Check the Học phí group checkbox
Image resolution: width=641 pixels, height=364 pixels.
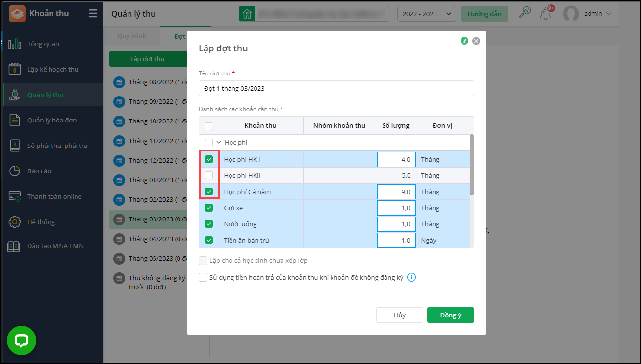pos(209,143)
